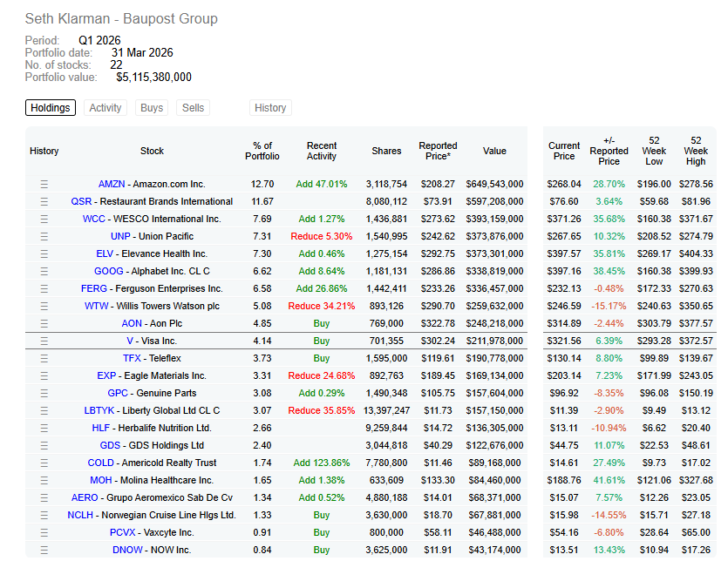The width and height of the screenshot is (728, 561).
Task: Open history icon for HLF row
Action: (44, 428)
